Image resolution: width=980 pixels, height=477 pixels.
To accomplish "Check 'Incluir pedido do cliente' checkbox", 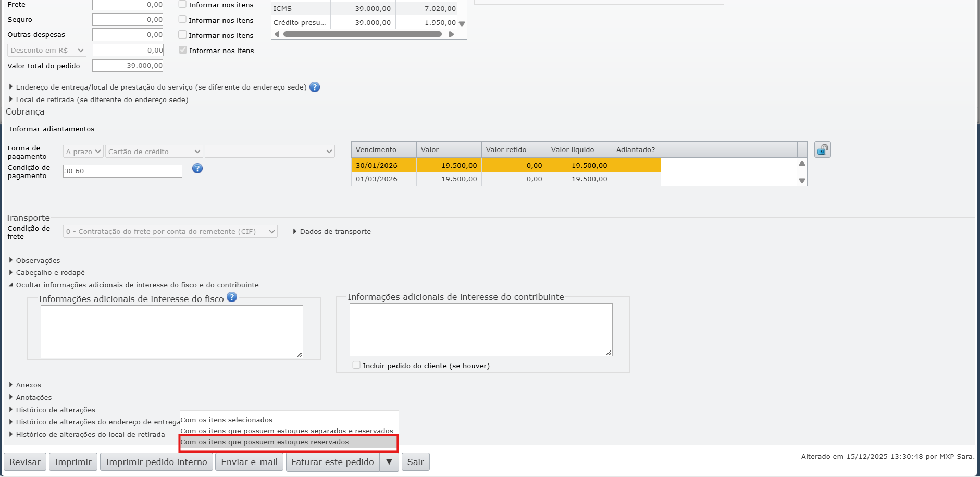I will click(356, 365).
